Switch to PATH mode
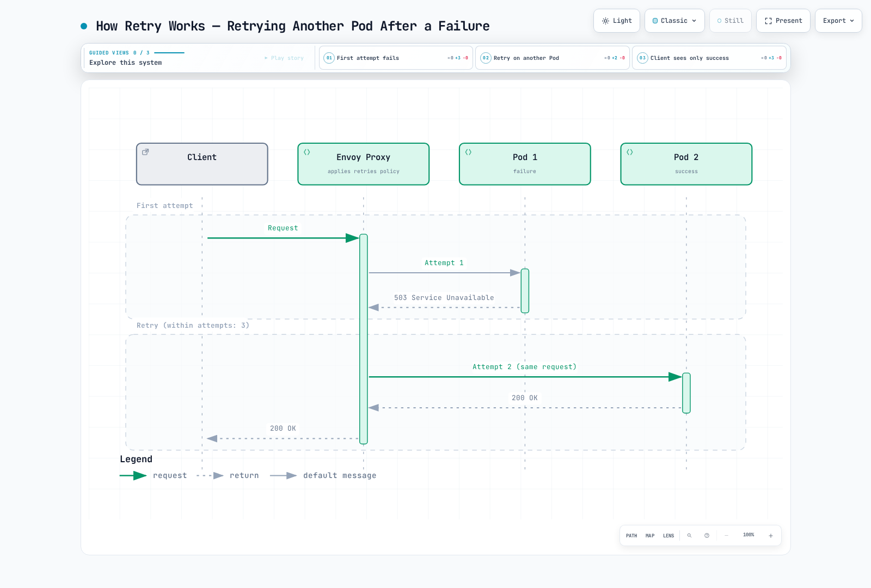The height and width of the screenshot is (588, 871). [631, 536]
